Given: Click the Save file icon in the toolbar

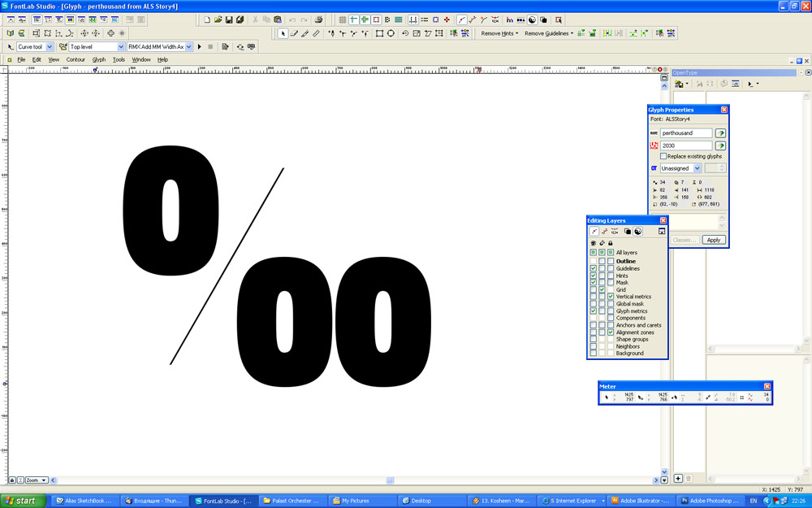Looking at the screenshot, I should click(229, 20).
